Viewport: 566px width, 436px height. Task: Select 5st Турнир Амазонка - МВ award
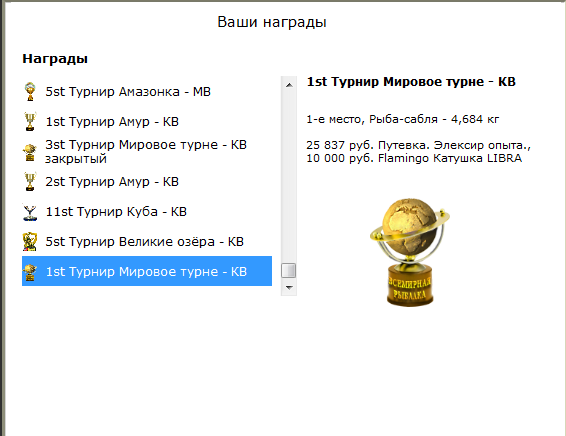pos(147,92)
